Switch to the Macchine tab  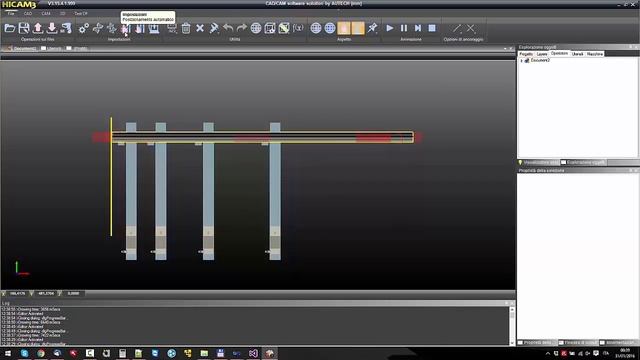click(595, 54)
